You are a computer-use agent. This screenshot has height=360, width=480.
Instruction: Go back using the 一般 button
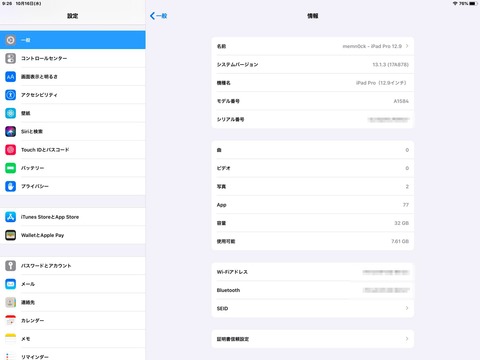[x=159, y=16]
